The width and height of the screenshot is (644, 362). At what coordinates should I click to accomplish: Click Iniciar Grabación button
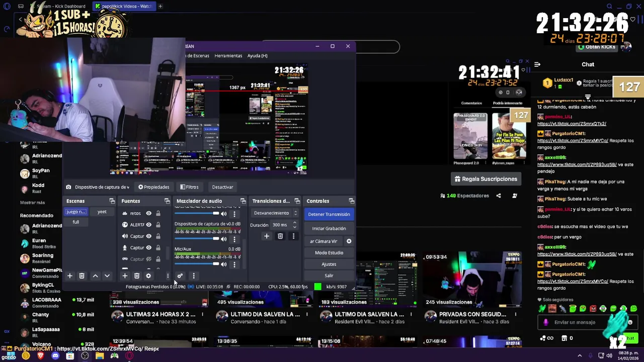329,228
